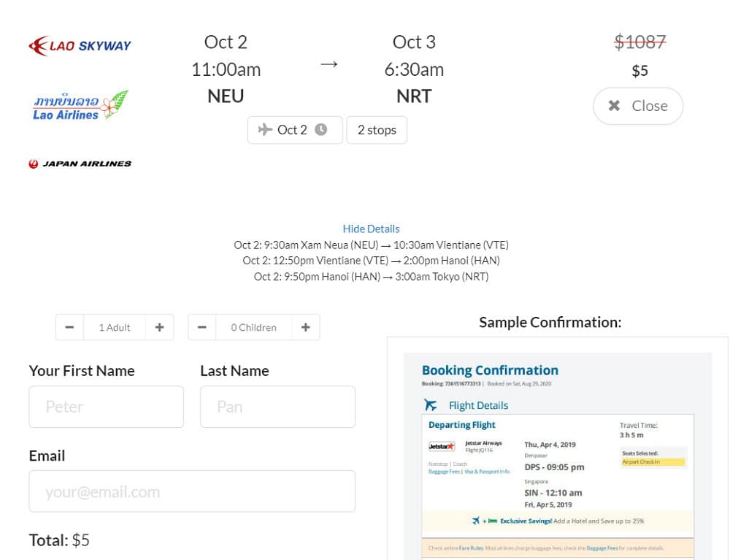Click the 0 Children count display
The width and height of the screenshot is (730, 560).
pyautogui.click(x=254, y=327)
